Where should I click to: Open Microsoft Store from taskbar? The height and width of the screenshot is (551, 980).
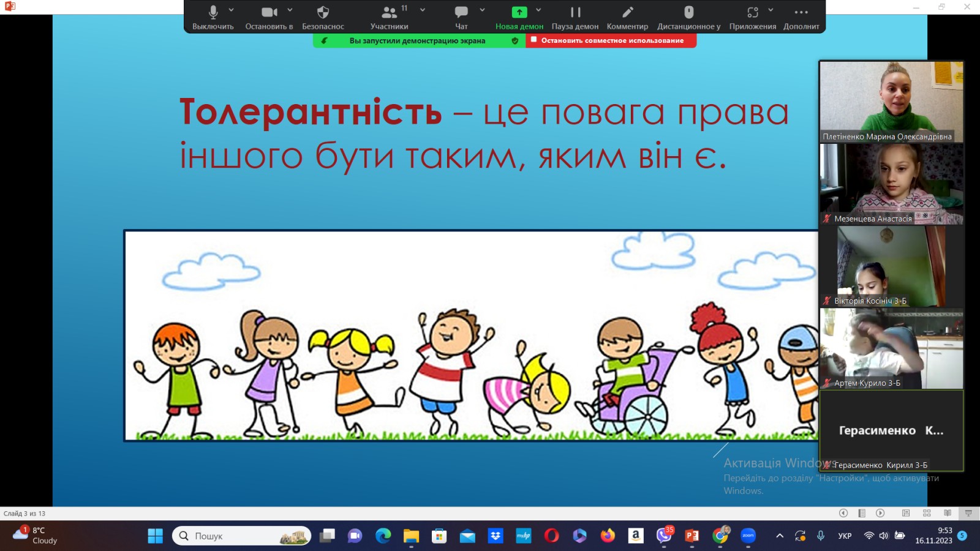coord(439,536)
